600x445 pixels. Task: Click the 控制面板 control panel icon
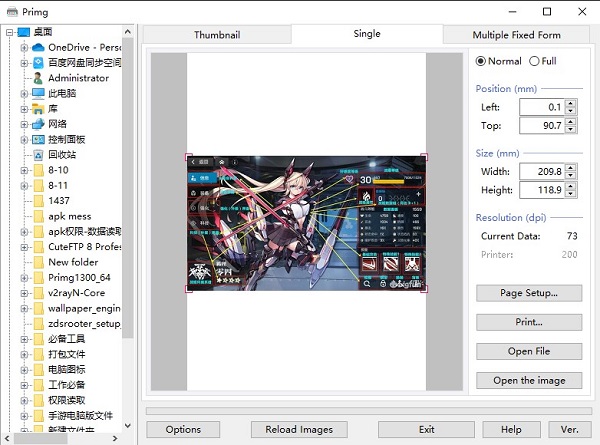coord(38,140)
